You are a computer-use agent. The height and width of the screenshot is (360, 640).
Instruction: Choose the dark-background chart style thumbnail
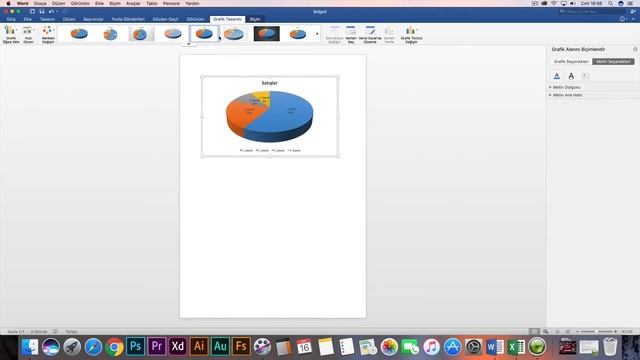(267, 33)
